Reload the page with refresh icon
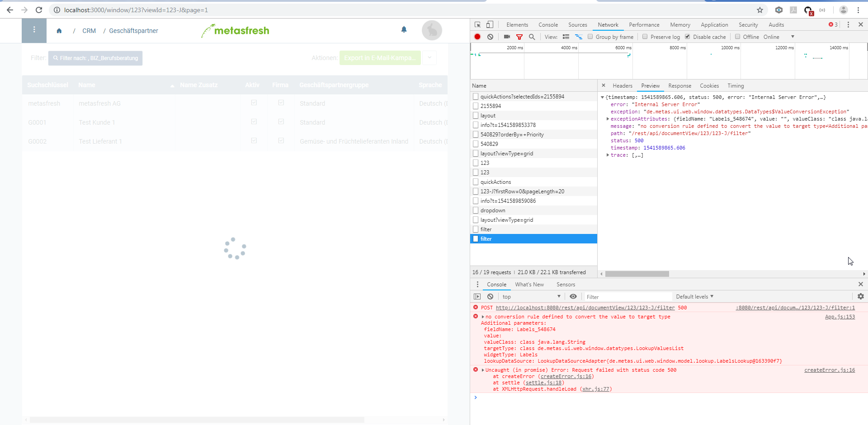Image resolution: width=868 pixels, height=425 pixels. click(x=39, y=10)
